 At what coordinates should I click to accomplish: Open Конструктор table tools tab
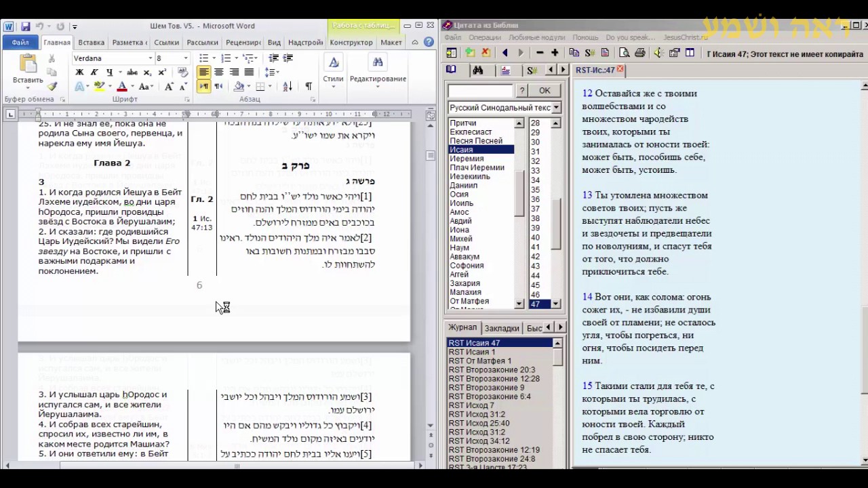click(351, 42)
